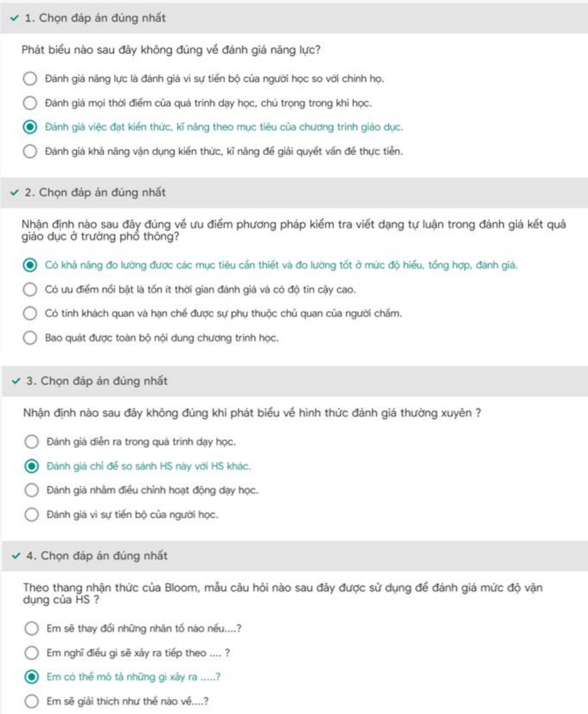Image resolution: width=588 pixels, height=714 pixels.
Task: Select 'Đánh giá khả năng vận dụng kiến thức' option
Action: (x=29, y=152)
